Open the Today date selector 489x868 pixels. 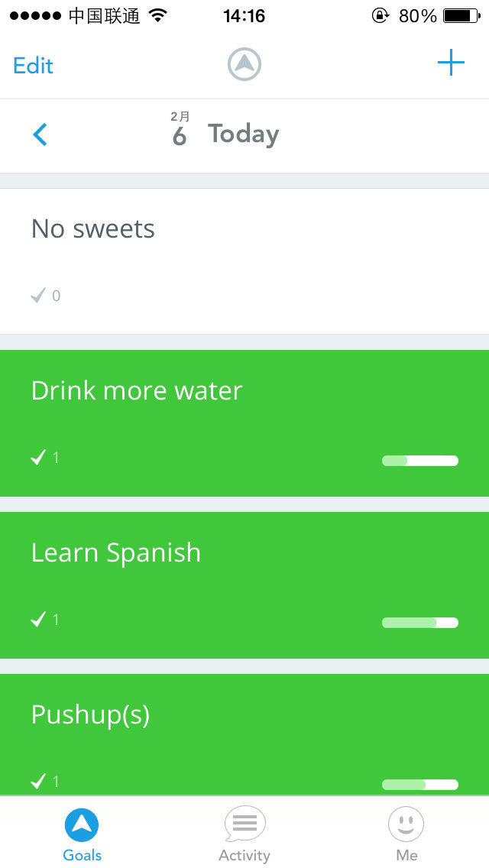(x=243, y=134)
